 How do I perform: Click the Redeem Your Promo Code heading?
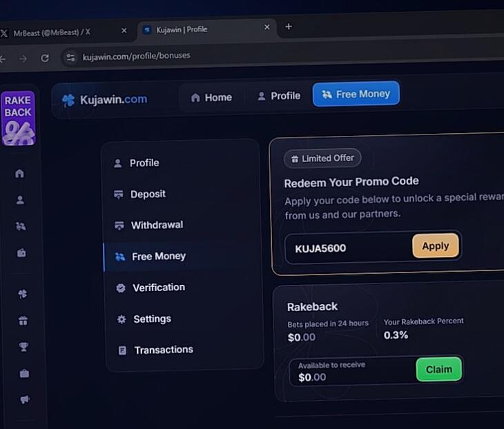[351, 182]
